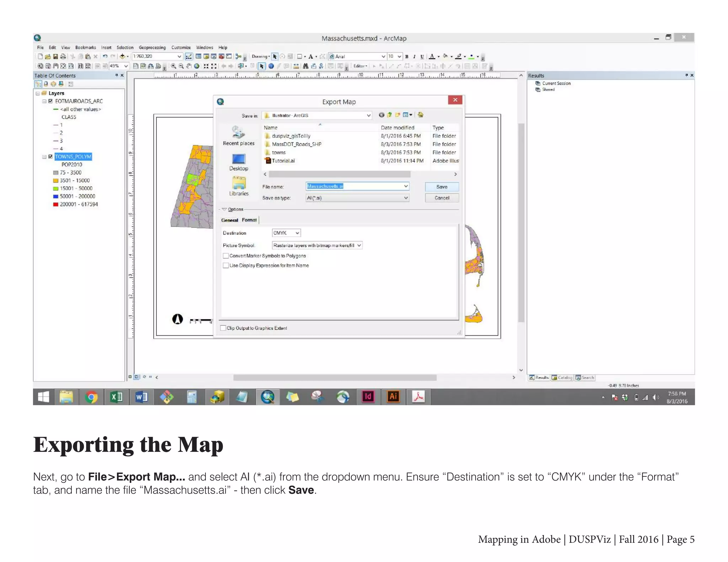This screenshot has width=728, height=562.
Task: Click the Add Data plus icon
Action: [122, 56]
